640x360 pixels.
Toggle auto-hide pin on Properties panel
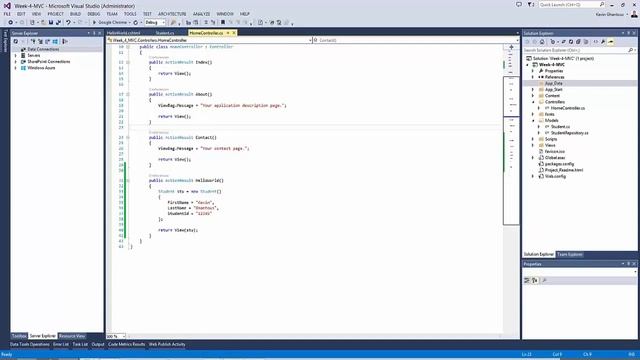(x=629, y=264)
